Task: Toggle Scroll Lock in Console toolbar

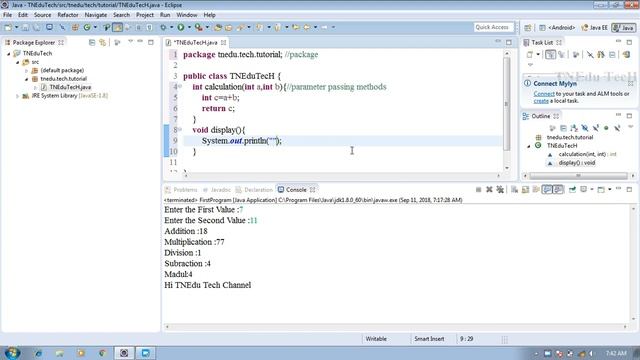Action: [x=525, y=190]
